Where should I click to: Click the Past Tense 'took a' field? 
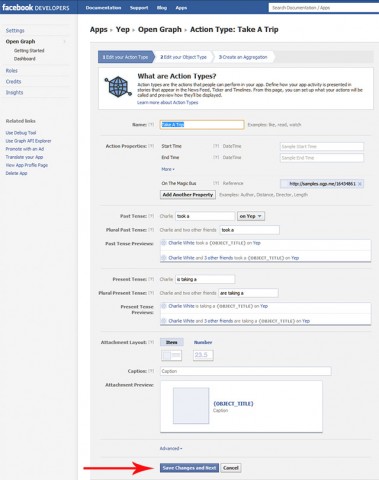205,216
